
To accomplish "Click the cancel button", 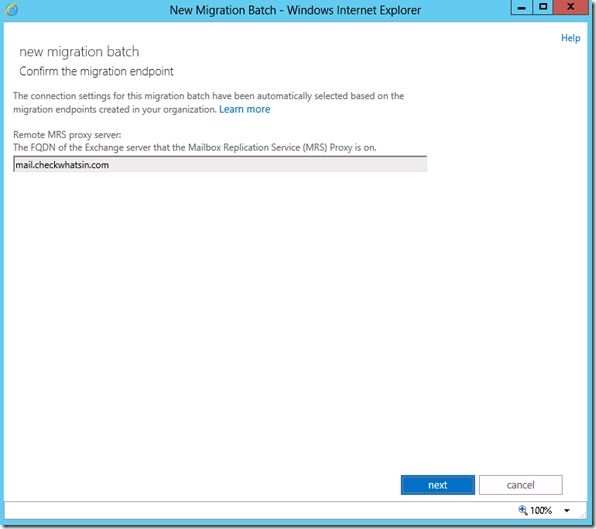I will 520,485.
